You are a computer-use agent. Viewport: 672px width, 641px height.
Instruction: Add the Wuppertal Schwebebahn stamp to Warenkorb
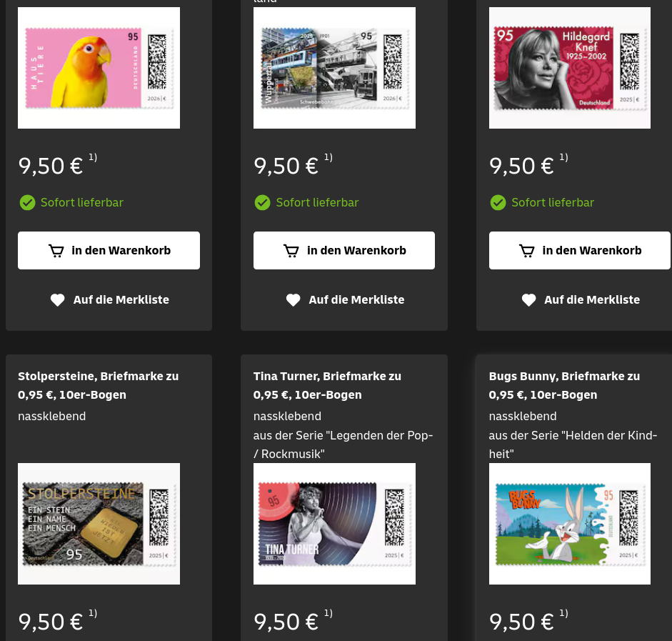click(344, 250)
